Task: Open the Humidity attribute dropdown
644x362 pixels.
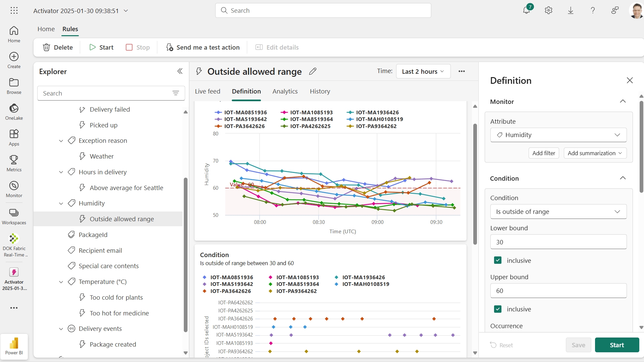Action: click(558, 135)
